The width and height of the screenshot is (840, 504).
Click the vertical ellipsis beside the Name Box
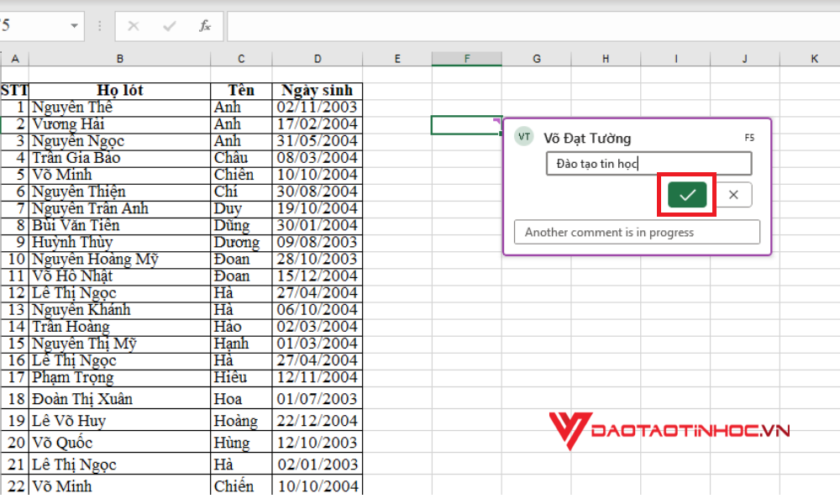[x=98, y=26]
